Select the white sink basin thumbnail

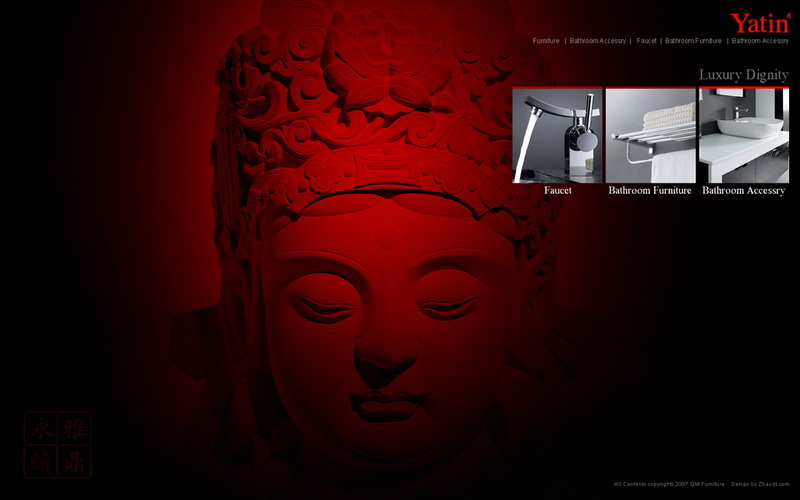pos(744,135)
